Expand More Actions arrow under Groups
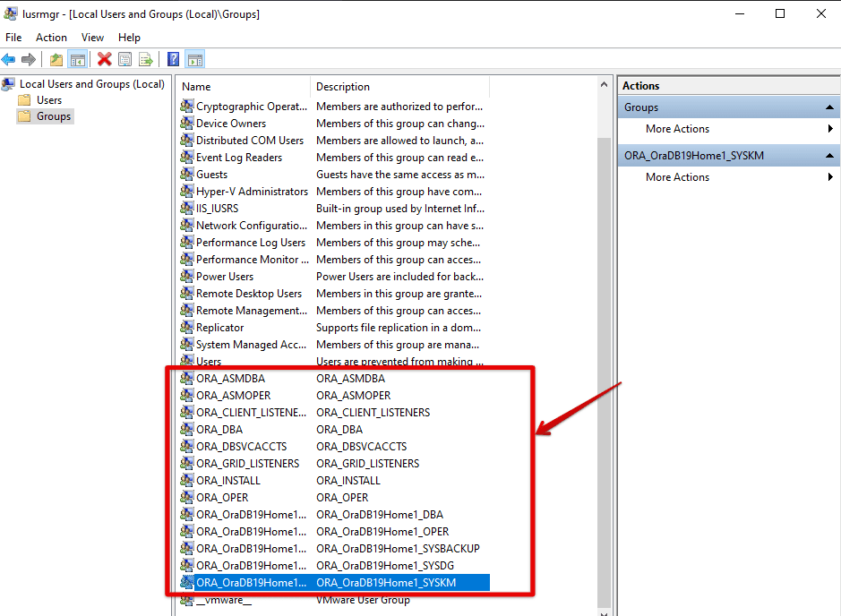 pos(829,129)
